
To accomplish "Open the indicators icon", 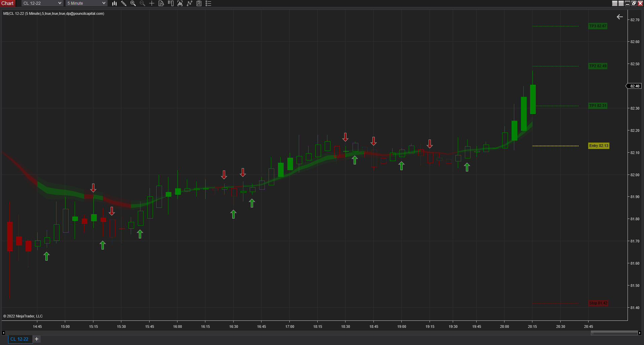I will coord(190,3).
